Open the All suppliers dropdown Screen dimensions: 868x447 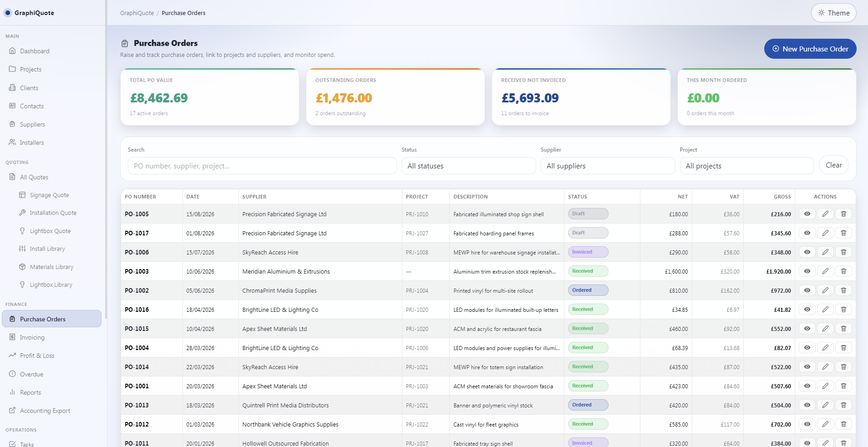(608, 166)
